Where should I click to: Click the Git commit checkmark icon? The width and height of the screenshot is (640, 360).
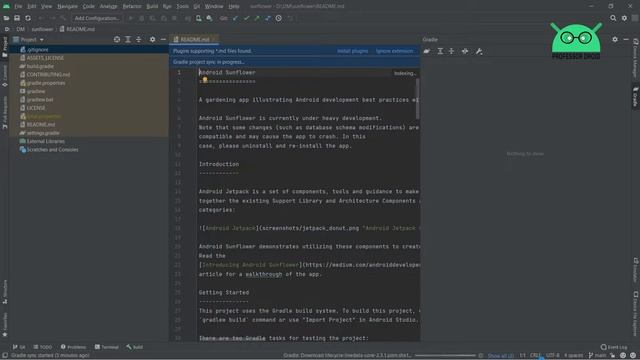[246, 18]
